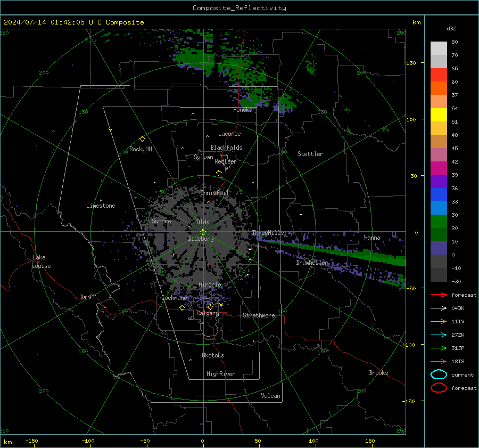This screenshot has width=479, height=448.
Task: Click the orange 111V arrow icon
Action: [x=439, y=321]
